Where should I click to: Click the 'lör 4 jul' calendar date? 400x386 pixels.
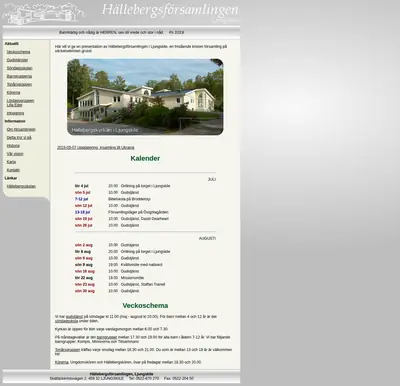tap(82, 186)
